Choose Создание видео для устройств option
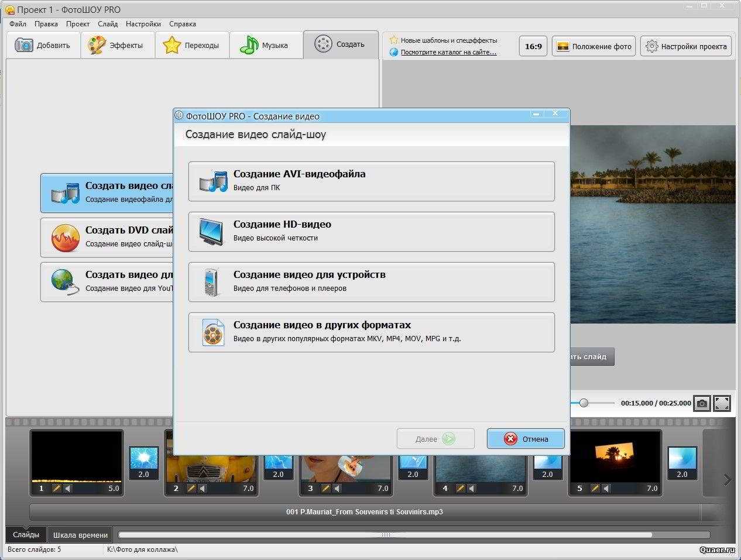 [x=371, y=282]
